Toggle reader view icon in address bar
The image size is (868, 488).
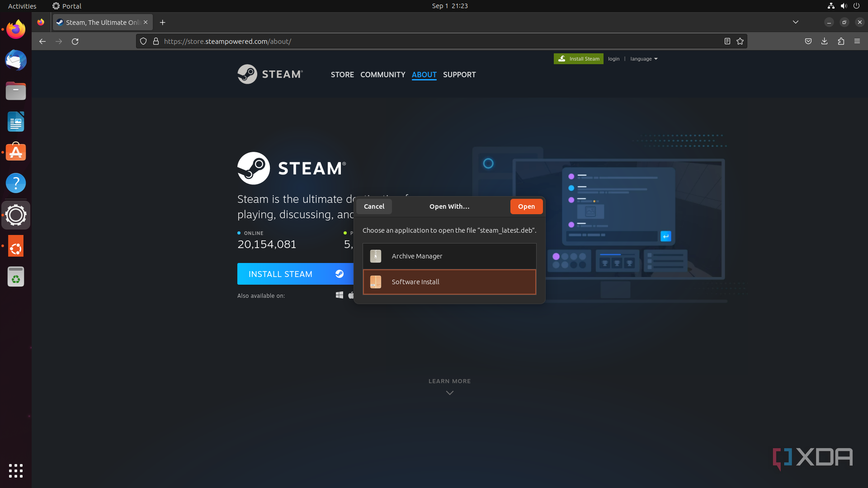tap(727, 41)
